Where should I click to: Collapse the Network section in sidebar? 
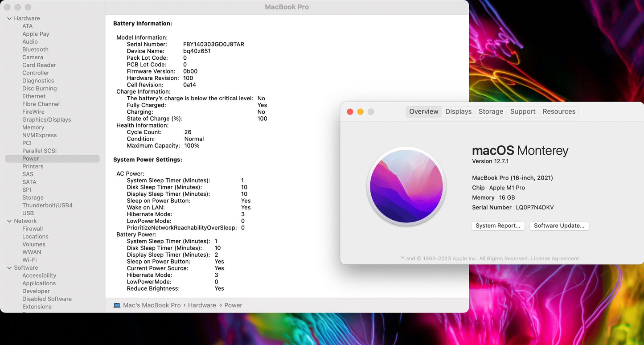[x=9, y=221]
